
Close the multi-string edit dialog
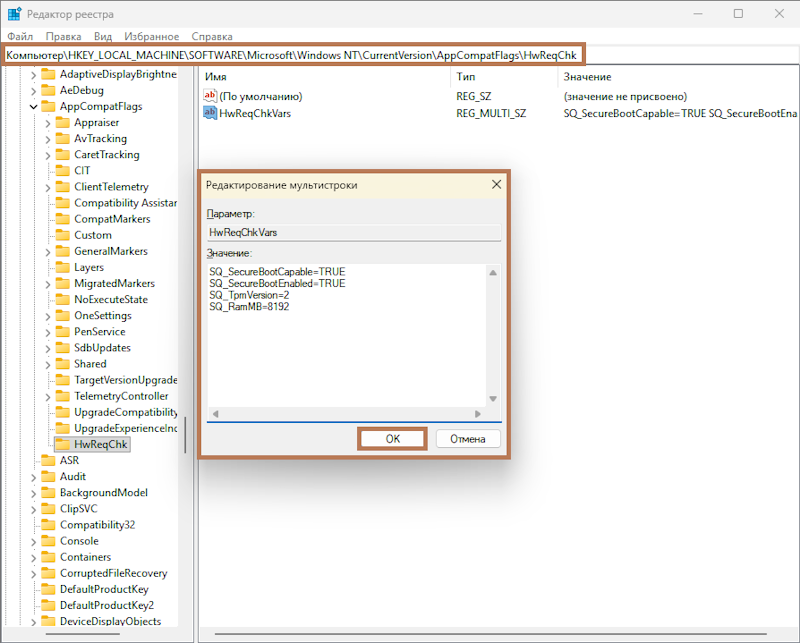coord(496,185)
